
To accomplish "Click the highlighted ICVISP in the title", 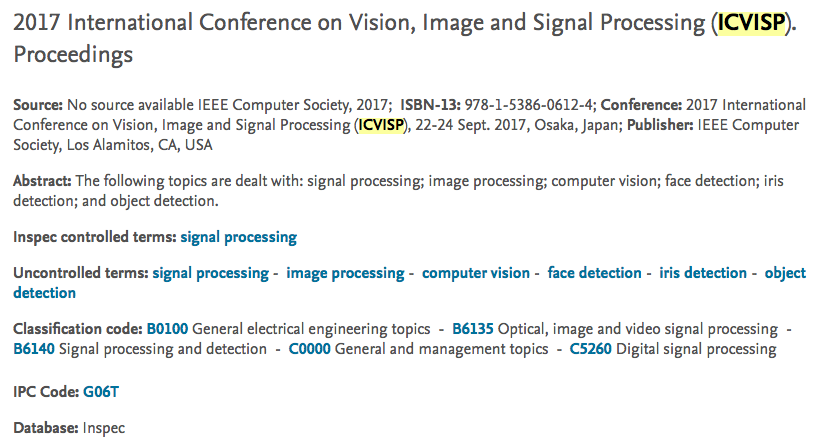I will (750, 24).
